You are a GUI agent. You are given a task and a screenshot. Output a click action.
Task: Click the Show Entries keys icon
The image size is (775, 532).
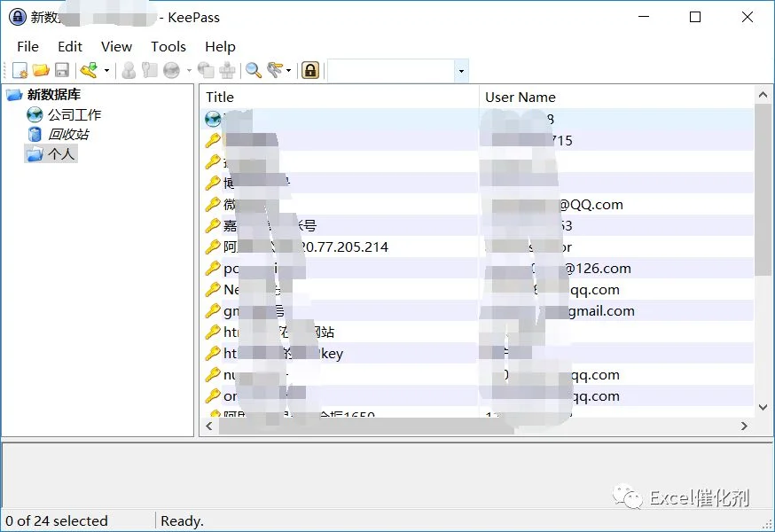(x=275, y=70)
